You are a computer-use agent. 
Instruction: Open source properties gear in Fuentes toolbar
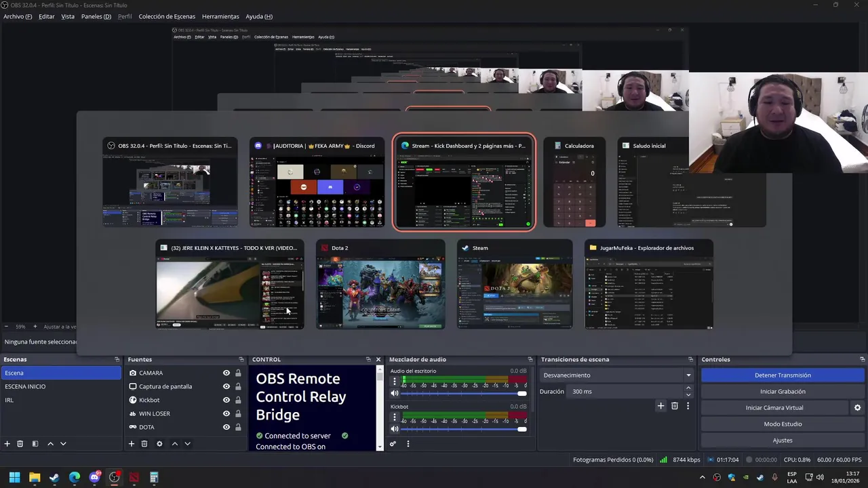pos(159,443)
